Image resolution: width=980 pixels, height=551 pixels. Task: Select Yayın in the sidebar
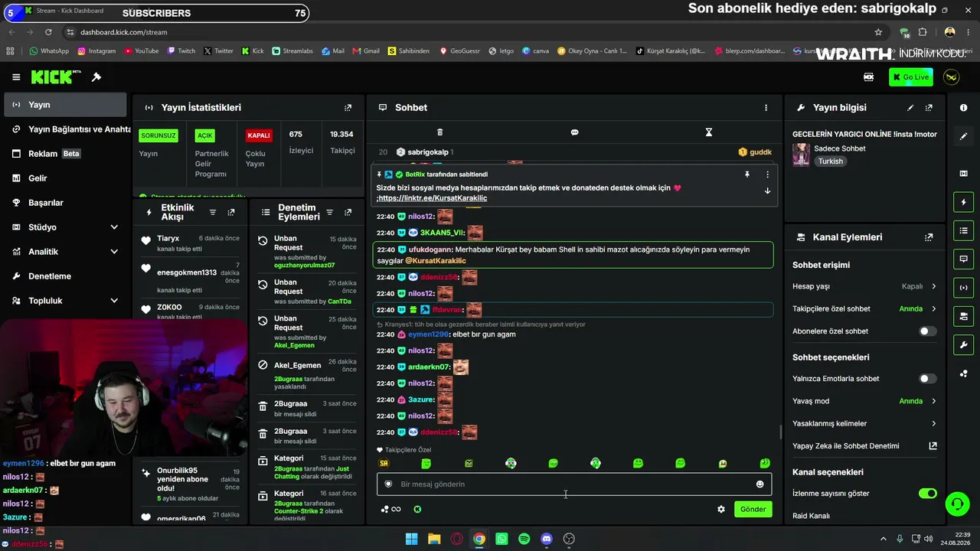tap(64, 105)
